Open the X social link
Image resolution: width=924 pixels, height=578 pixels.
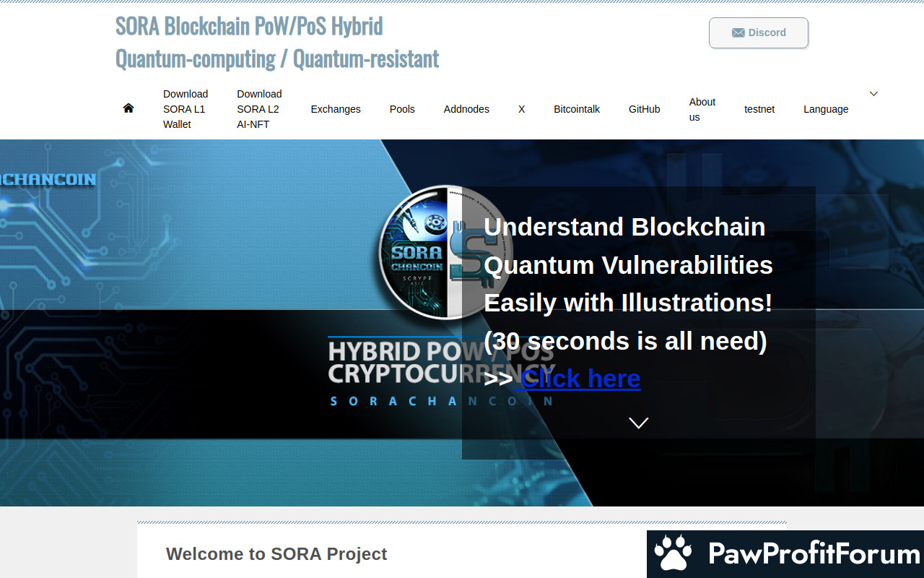click(521, 109)
